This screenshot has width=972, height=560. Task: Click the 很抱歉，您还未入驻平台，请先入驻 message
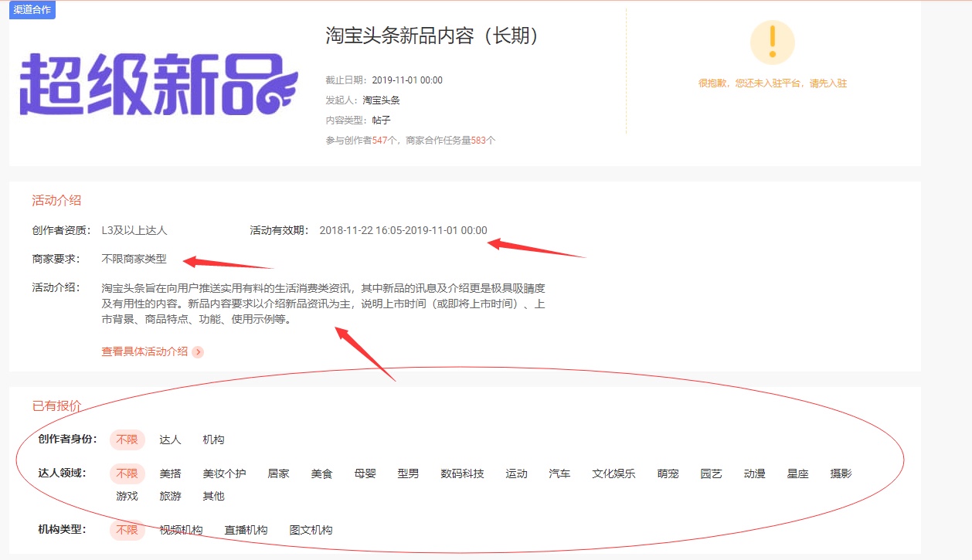773,83
